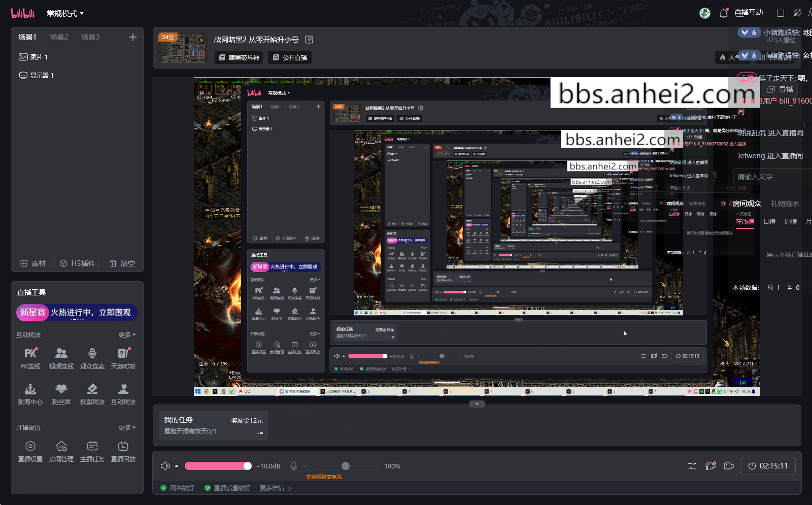
Task: Stop stream via 02:15:11 timer button
Action: coord(768,466)
